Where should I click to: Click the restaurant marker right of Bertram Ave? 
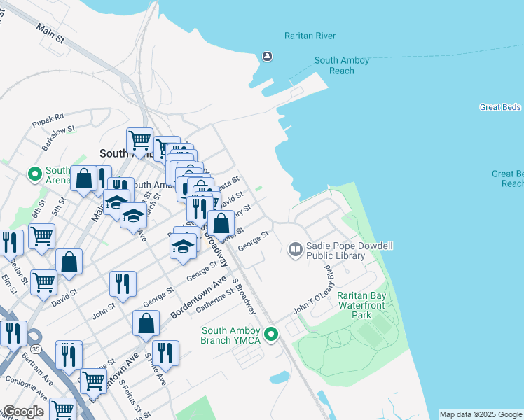point(69,357)
